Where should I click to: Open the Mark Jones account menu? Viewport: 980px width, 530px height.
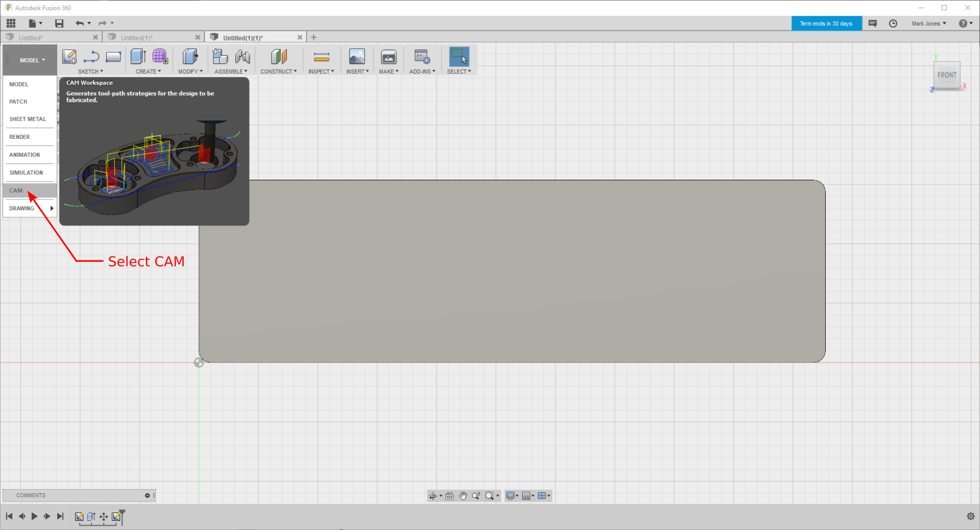(x=929, y=23)
